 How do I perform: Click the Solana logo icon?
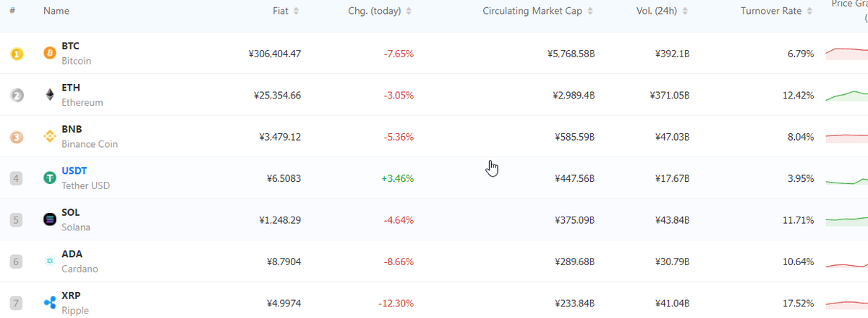(x=50, y=219)
